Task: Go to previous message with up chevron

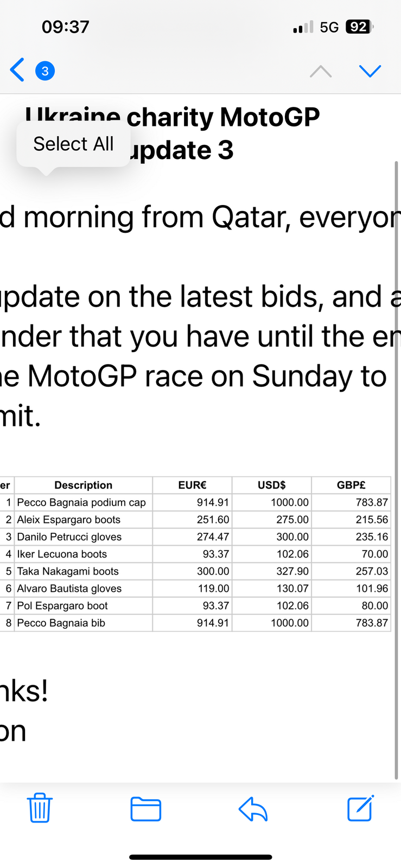Action: 321,71
